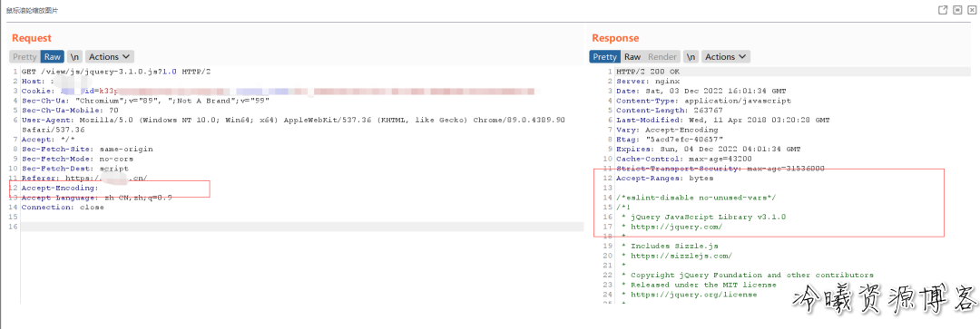Open the Render tab in Response panel
980x329 pixels.
(661, 57)
